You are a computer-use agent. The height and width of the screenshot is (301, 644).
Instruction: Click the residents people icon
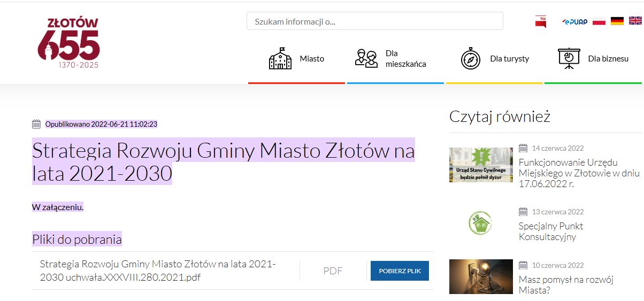(366, 58)
